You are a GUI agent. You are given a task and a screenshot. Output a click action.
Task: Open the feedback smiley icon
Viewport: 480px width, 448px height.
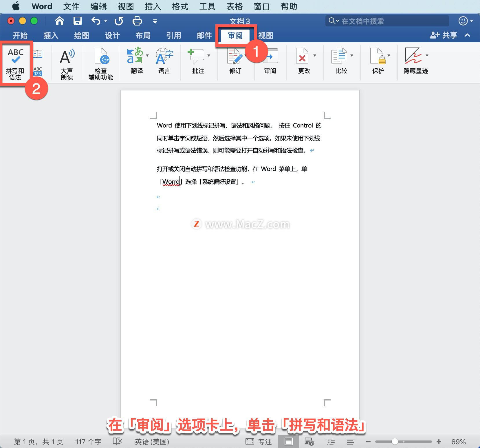coord(463,21)
